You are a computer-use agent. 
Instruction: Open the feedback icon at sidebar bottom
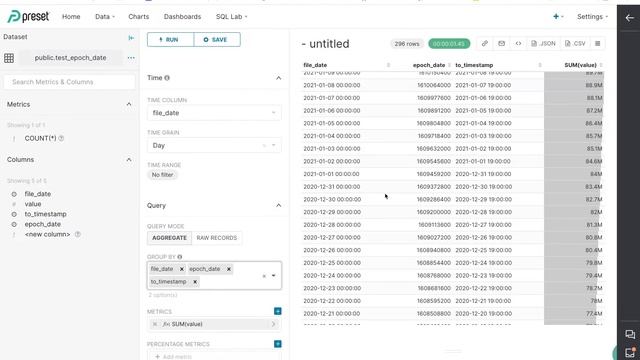[630, 352]
